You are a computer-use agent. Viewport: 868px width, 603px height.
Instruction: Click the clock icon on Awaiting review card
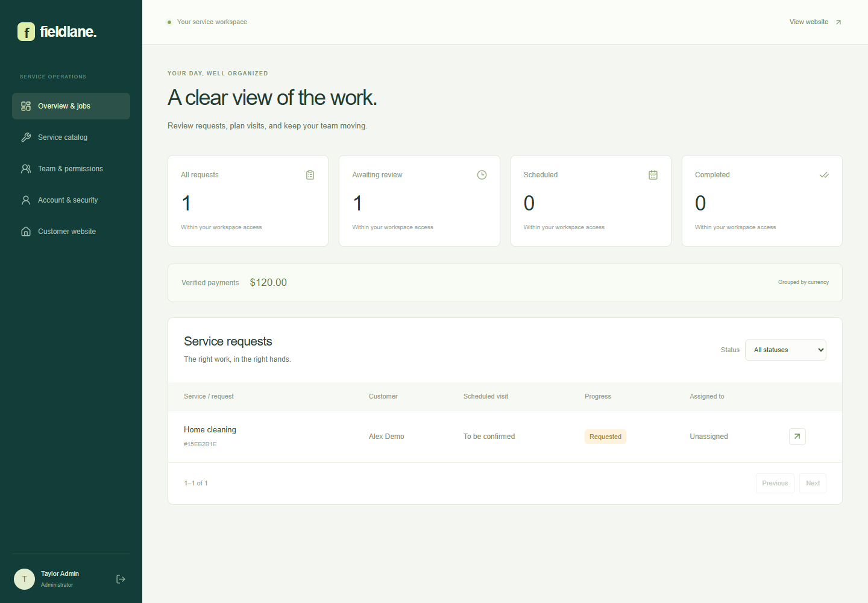[x=482, y=175]
